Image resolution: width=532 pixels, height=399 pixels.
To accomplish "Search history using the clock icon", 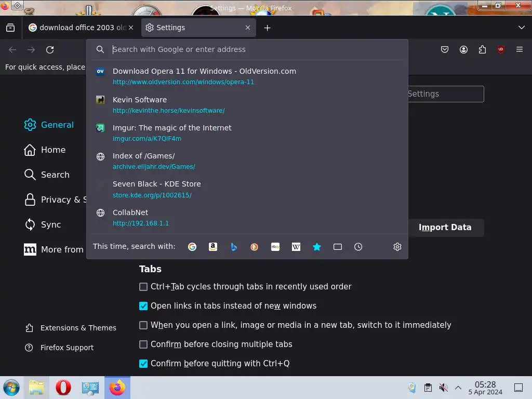I will [358, 247].
